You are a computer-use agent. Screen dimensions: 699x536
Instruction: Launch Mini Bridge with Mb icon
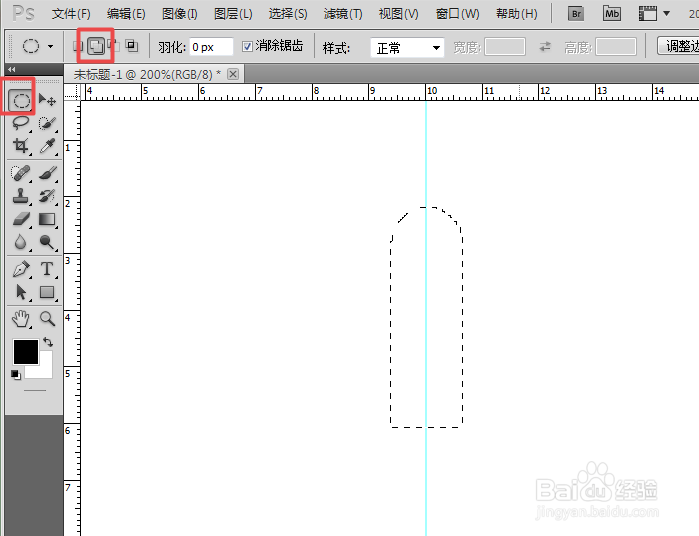(x=612, y=13)
